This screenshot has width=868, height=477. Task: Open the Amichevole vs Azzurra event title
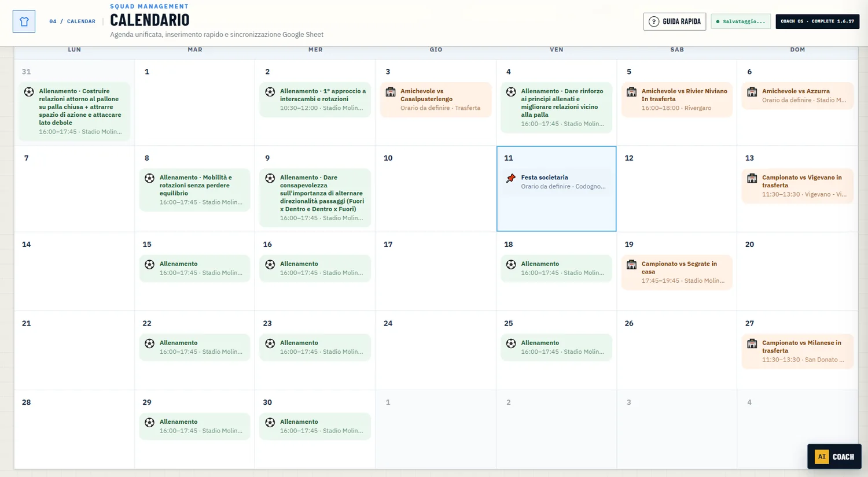[796, 91]
